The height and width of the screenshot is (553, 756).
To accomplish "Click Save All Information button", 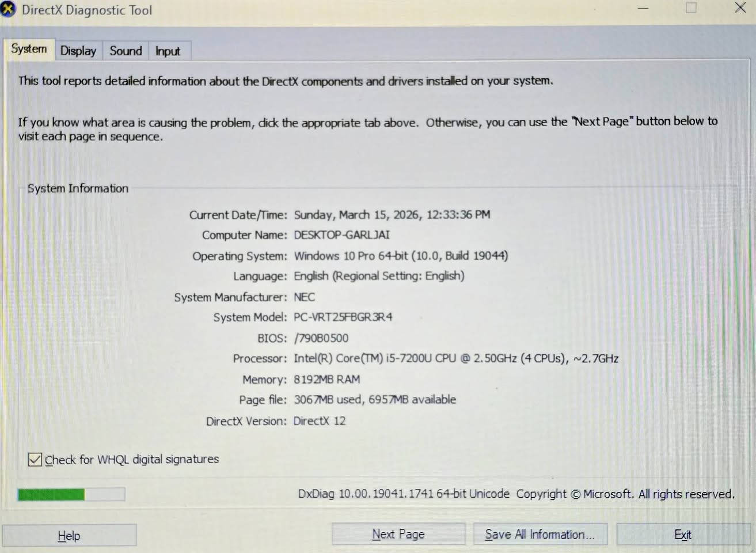I will [x=540, y=535].
